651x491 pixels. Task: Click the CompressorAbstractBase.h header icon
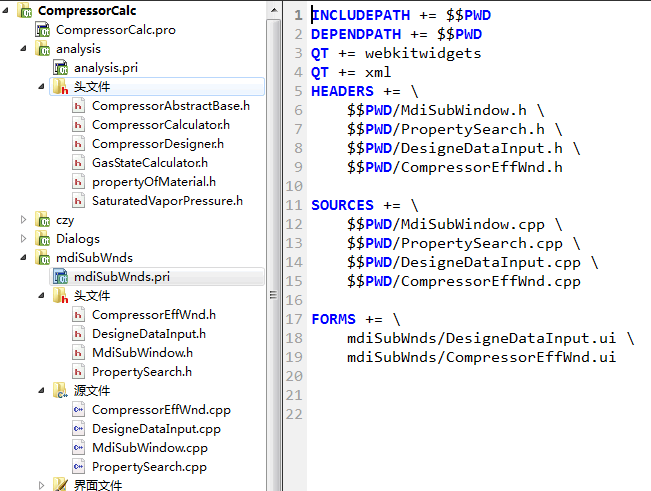[78, 106]
